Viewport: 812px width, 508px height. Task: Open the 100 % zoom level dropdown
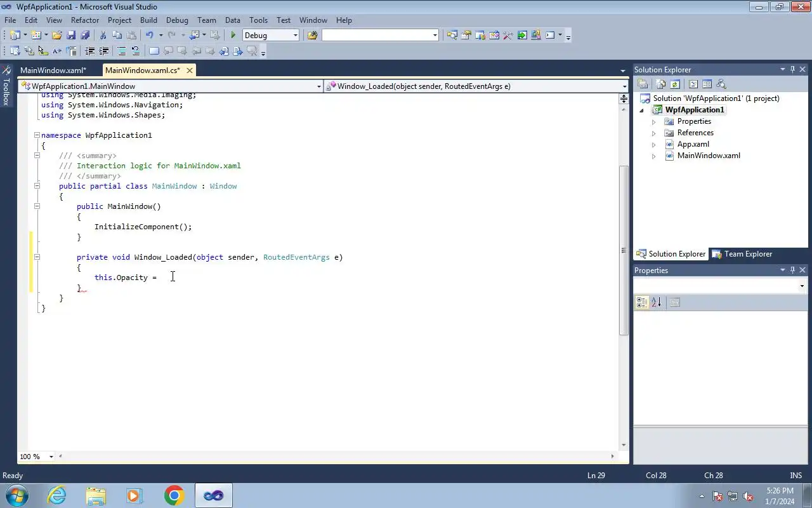click(51, 457)
